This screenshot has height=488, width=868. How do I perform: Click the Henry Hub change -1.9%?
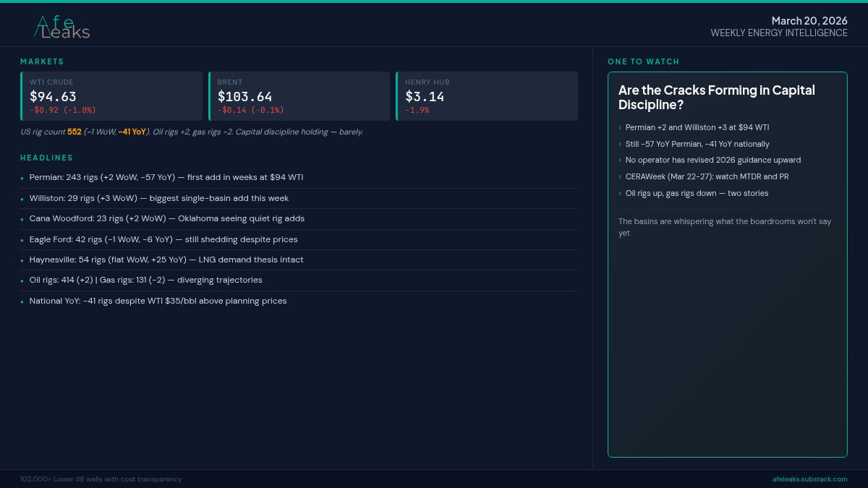click(x=417, y=110)
